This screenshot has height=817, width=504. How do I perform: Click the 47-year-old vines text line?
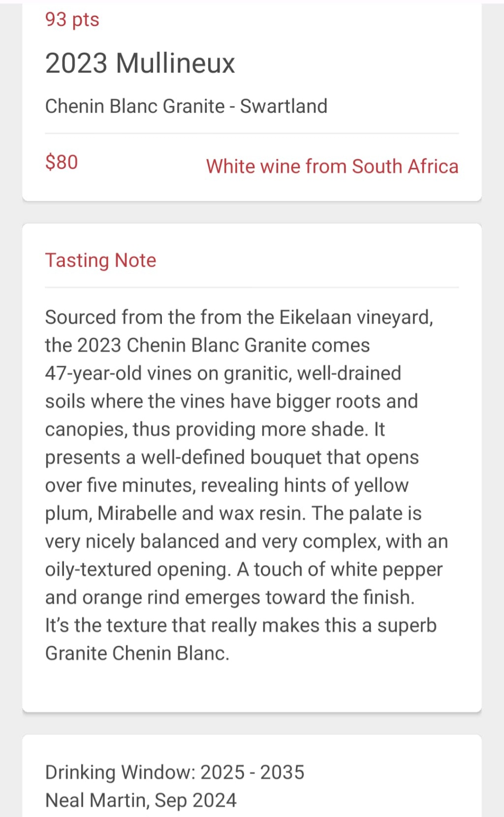[x=223, y=374]
